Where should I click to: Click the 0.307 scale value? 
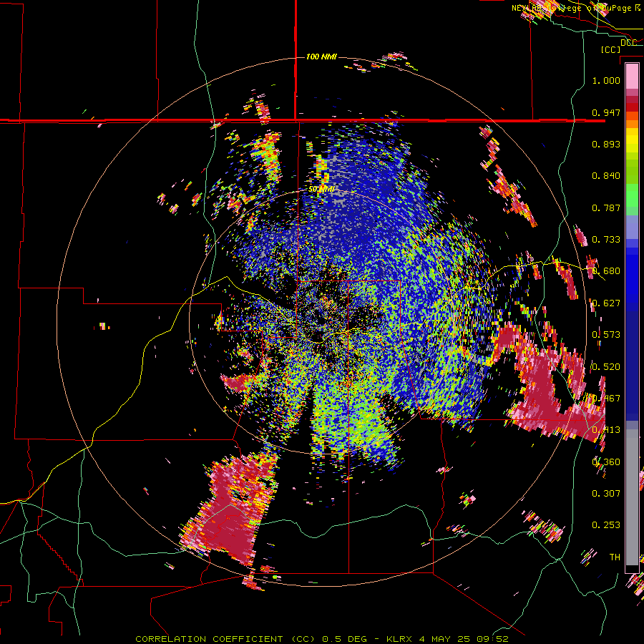click(606, 493)
